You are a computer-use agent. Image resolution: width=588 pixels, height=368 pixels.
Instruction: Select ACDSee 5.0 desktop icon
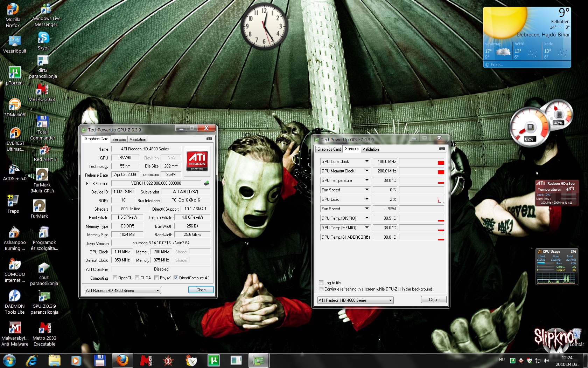[14, 172]
